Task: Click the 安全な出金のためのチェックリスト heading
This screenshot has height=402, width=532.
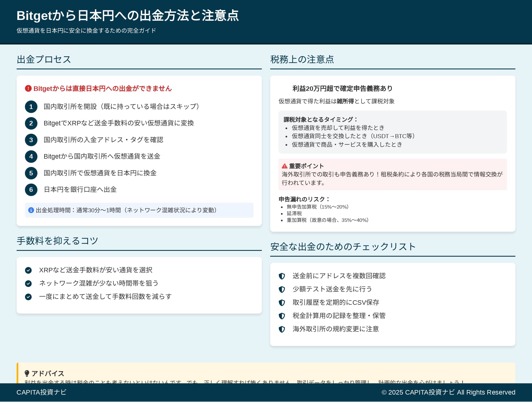Action: (x=343, y=247)
